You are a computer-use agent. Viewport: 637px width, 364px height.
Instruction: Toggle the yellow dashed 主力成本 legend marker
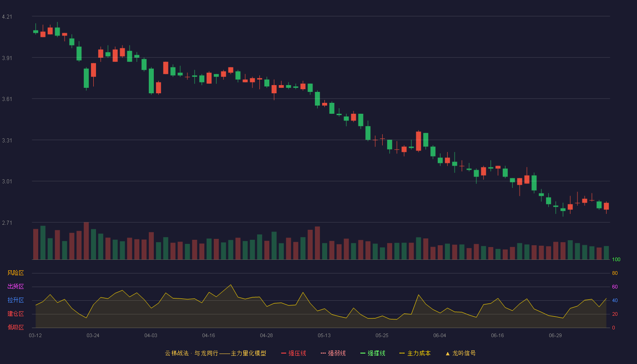coord(402,353)
